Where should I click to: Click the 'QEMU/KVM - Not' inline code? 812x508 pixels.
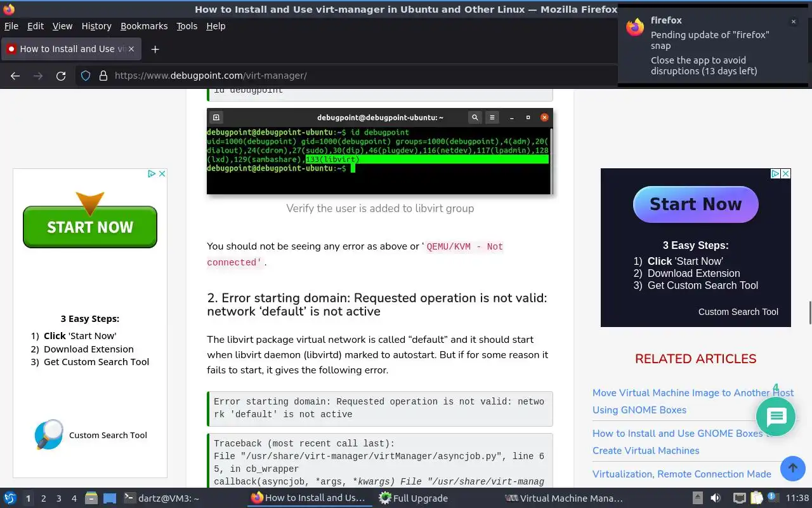click(464, 246)
